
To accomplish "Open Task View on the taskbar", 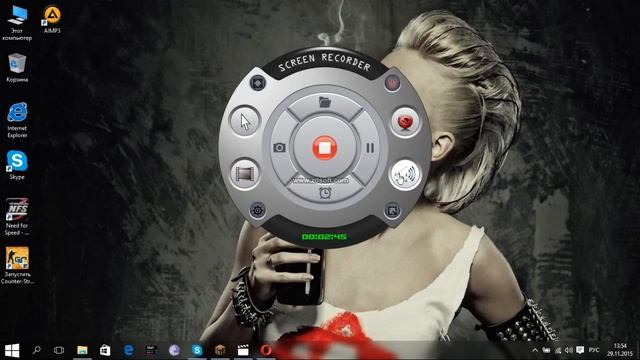I will 59,350.
